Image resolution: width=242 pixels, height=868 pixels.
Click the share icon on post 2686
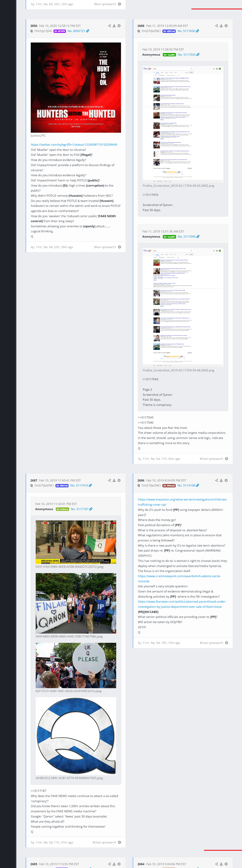(216, 480)
